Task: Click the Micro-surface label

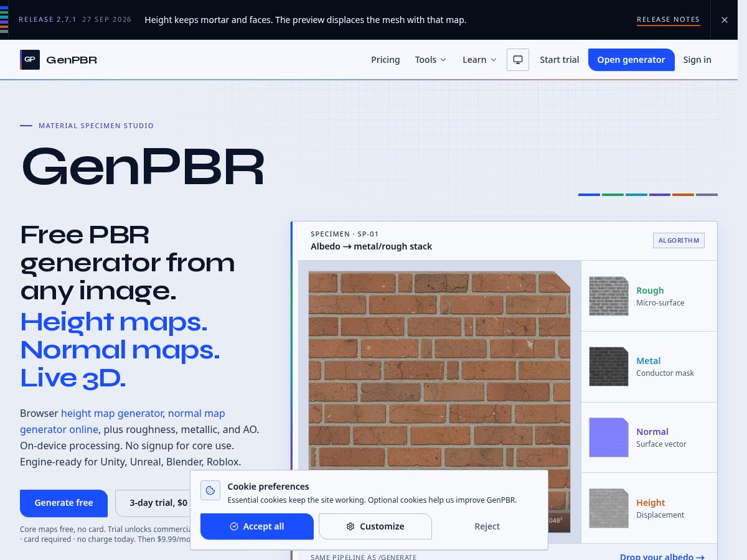Action: [660, 303]
